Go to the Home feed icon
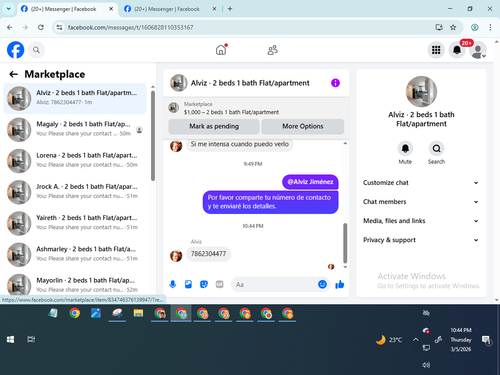The image size is (500, 375). [221, 50]
